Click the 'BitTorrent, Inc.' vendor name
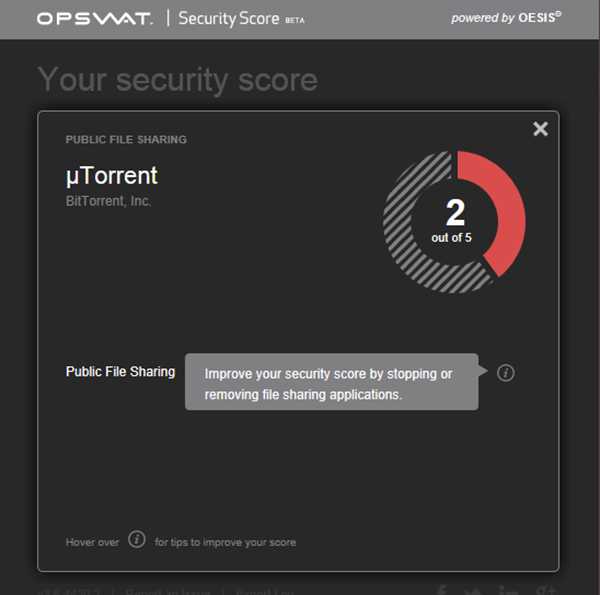600x595 pixels. coord(108,201)
